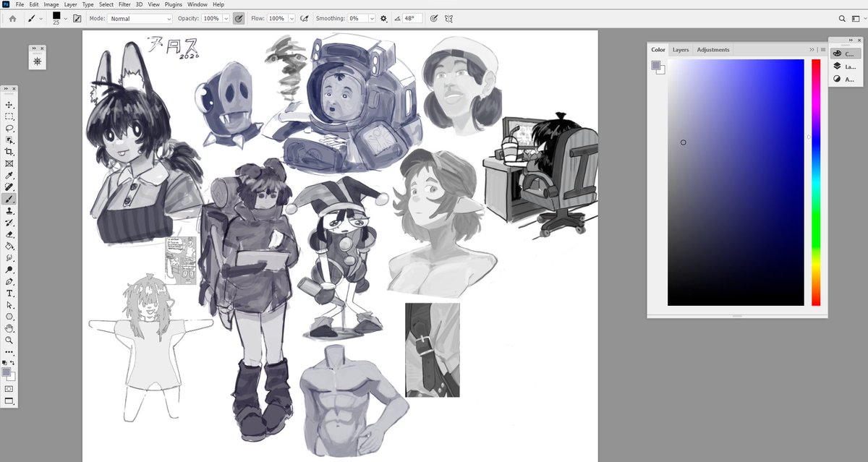
Task: Select the Dodge tool
Action: (9, 270)
